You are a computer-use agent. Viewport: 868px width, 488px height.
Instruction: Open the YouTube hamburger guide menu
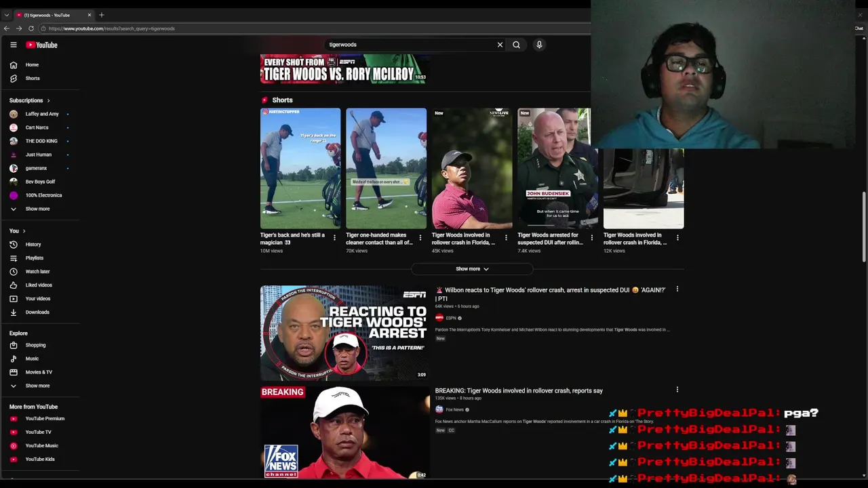tap(13, 45)
